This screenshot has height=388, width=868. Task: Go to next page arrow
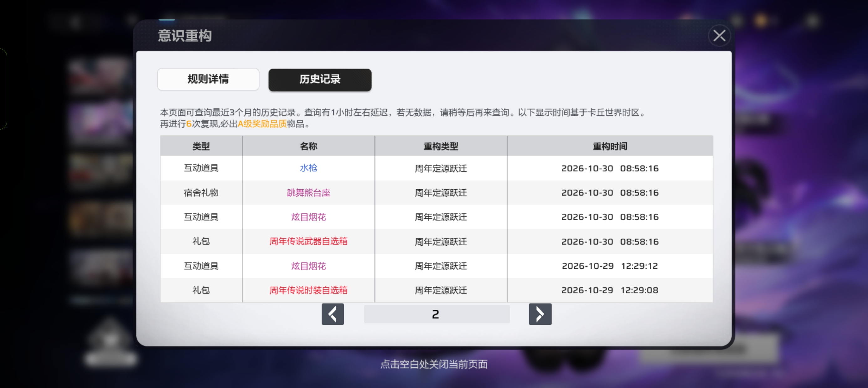(540, 314)
